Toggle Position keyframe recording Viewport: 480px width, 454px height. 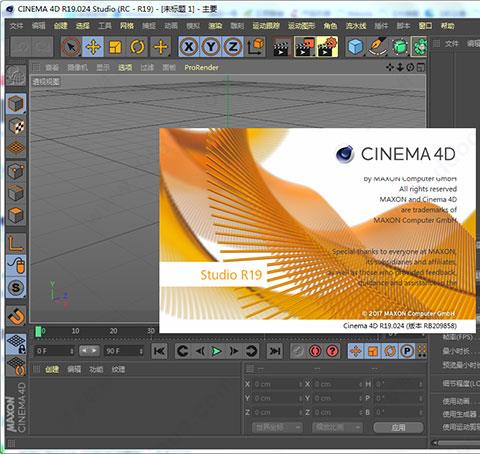click(x=356, y=351)
